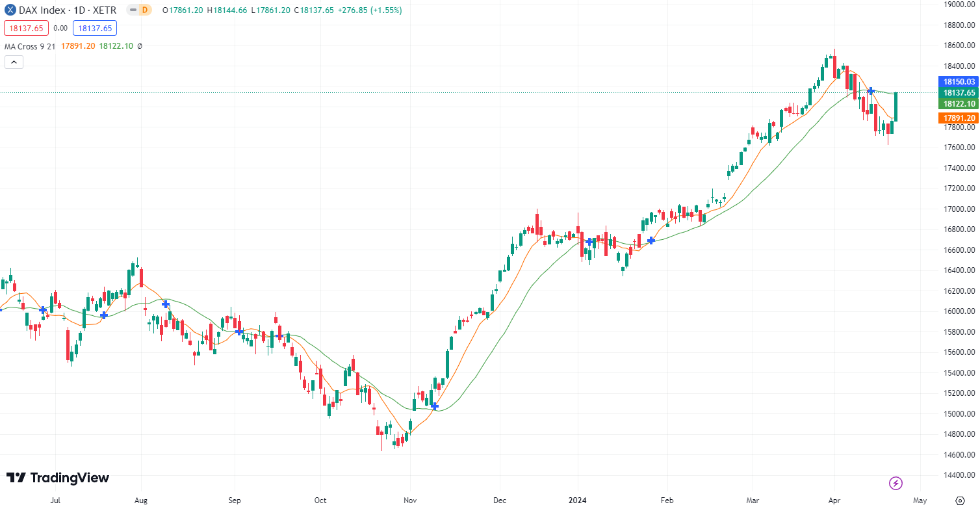Click the orange 17891.20 MA axis label
The image size is (980, 507).
[x=959, y=118]
